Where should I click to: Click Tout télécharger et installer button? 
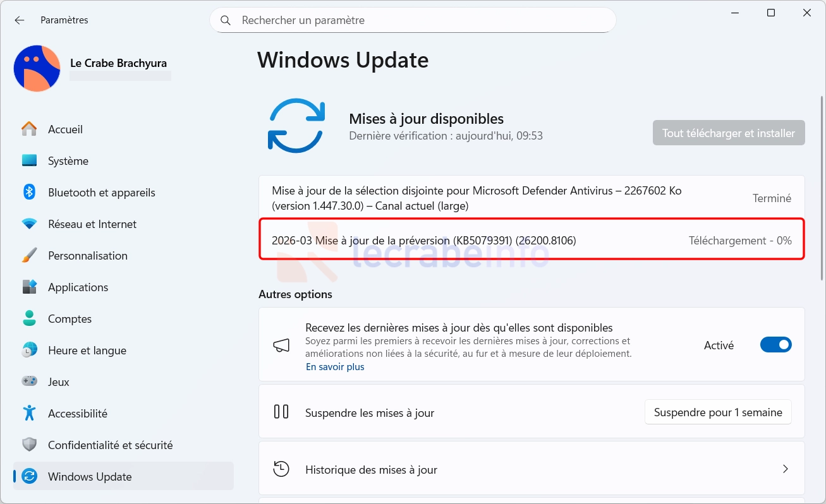click(728, 133)
